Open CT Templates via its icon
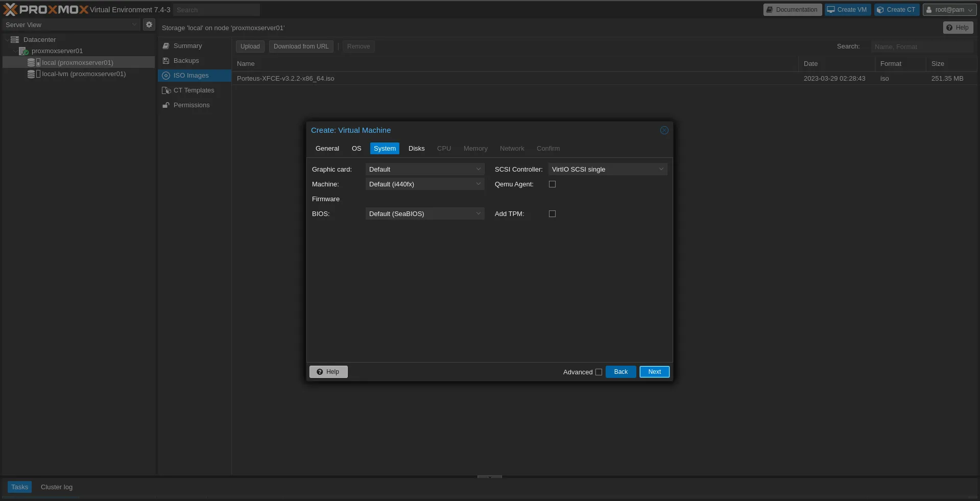 tap(166, 90)
